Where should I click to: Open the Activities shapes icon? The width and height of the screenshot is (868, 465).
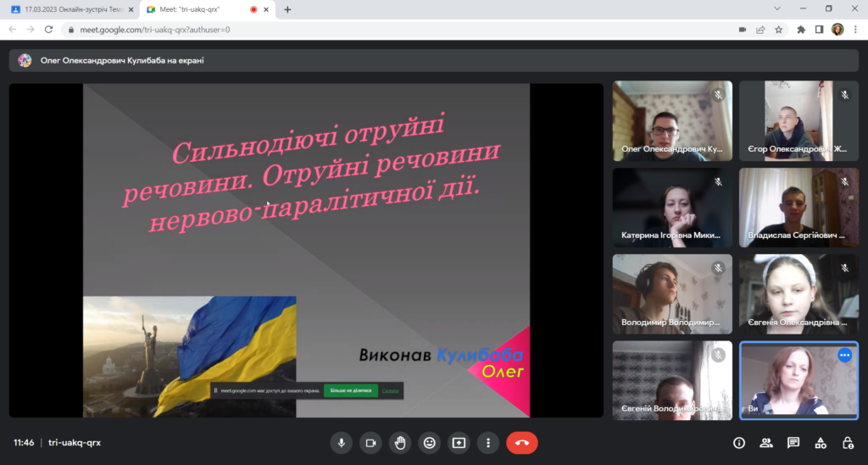[x=821, y=442]
